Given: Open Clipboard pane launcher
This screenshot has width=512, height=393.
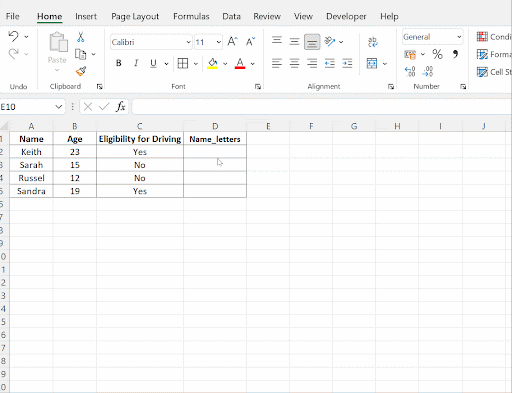Looking at the screenshot, I should click(x=99, y=87).
